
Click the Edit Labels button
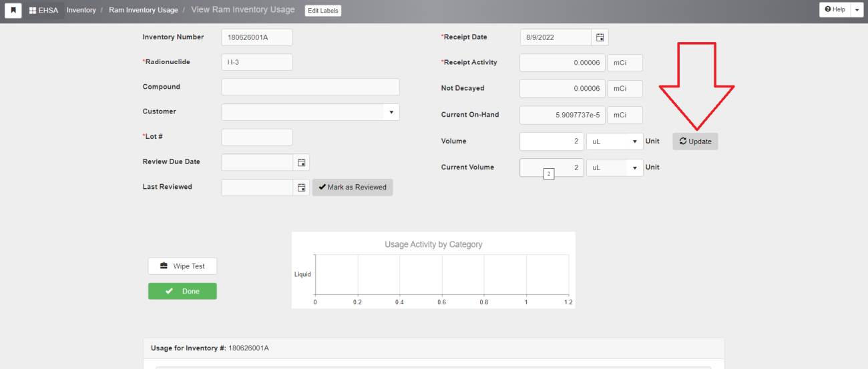[322, 11]
